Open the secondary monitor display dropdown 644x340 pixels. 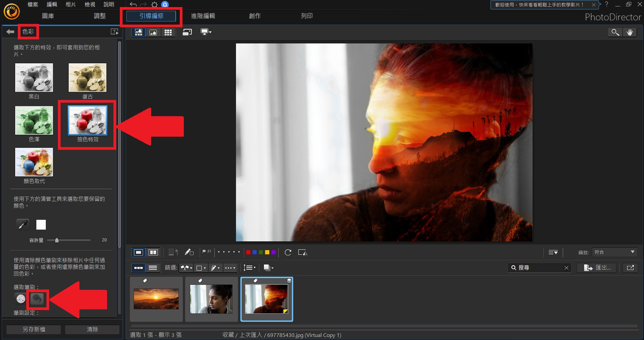pos(206,32)
